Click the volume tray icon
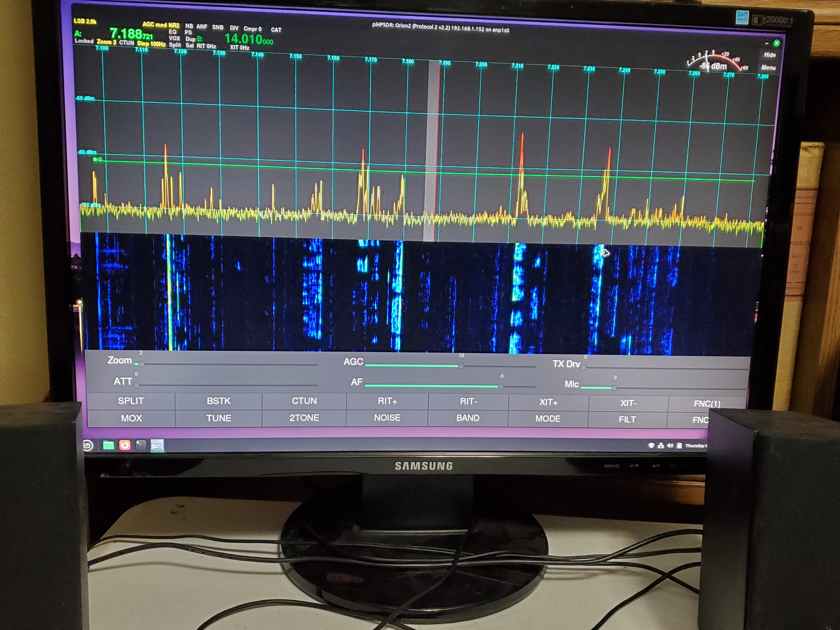Screen dimensions: 840x630 (x=670, y=445)
